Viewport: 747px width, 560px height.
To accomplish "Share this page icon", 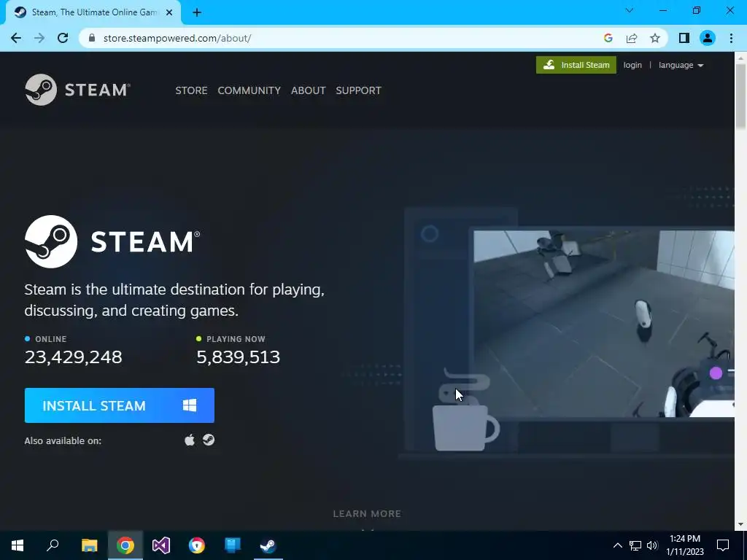I will tap(632, 38).
